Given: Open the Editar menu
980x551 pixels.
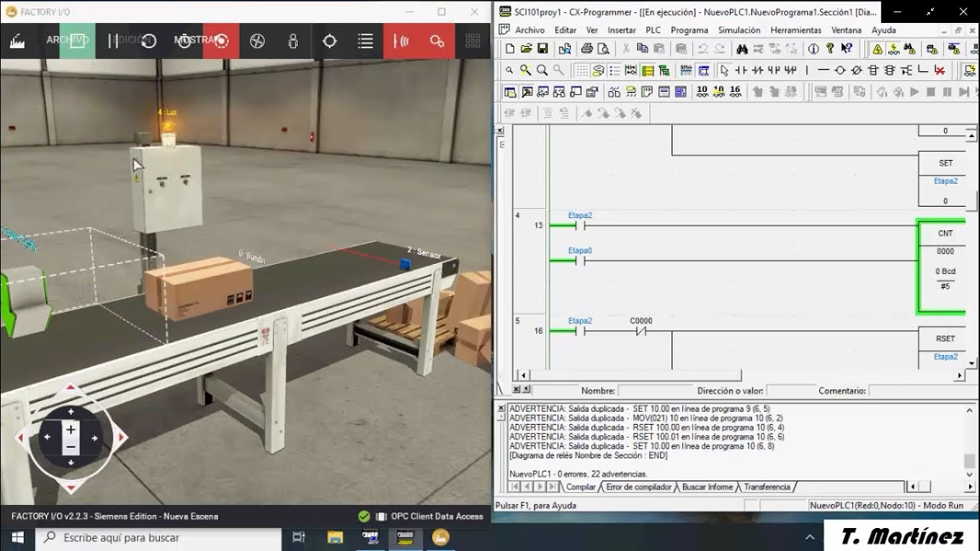Looking at the screenshot, I should 565,30.
